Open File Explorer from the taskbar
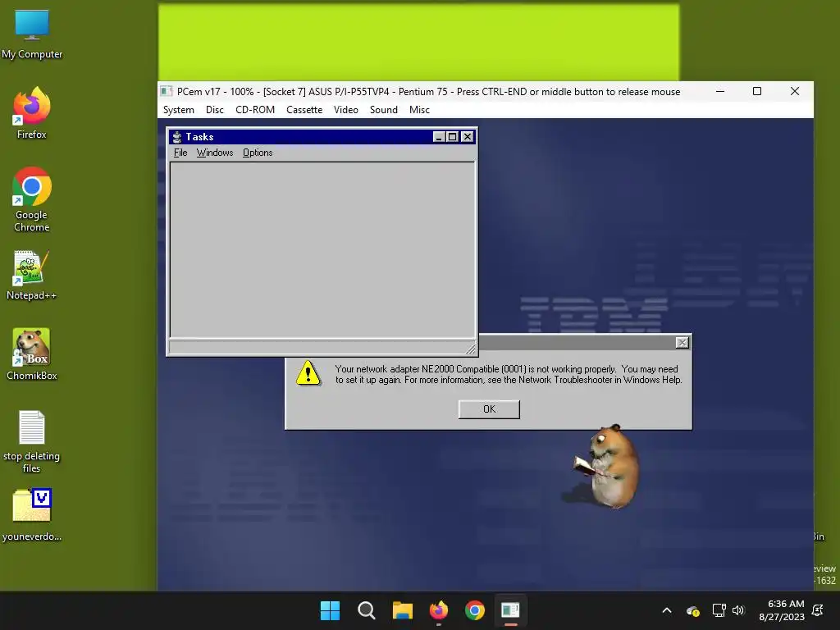840x630 pixels. (x=402, y=610)
